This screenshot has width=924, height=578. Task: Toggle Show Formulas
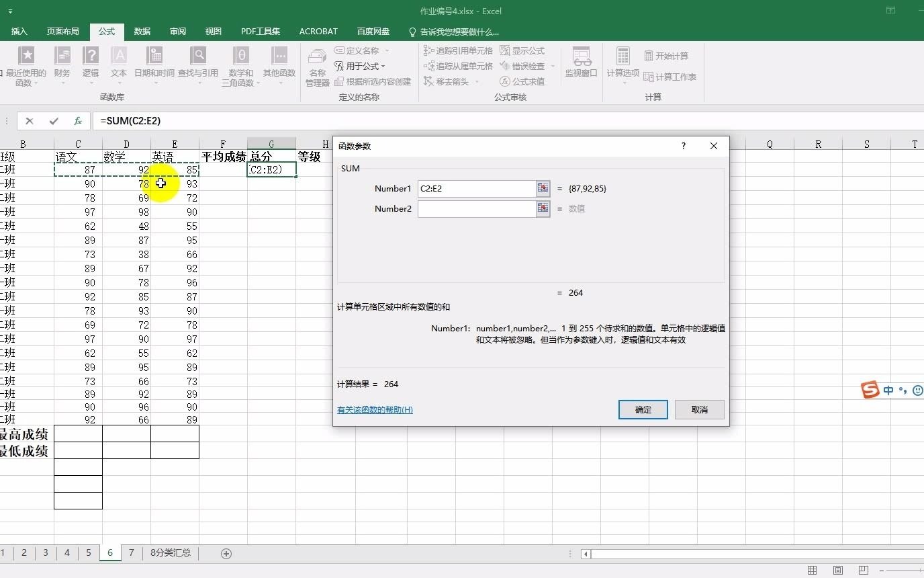click(x=522, y=50)
